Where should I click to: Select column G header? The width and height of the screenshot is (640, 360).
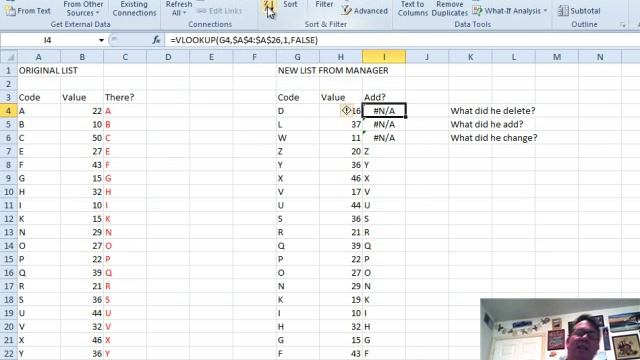(297, 57)
